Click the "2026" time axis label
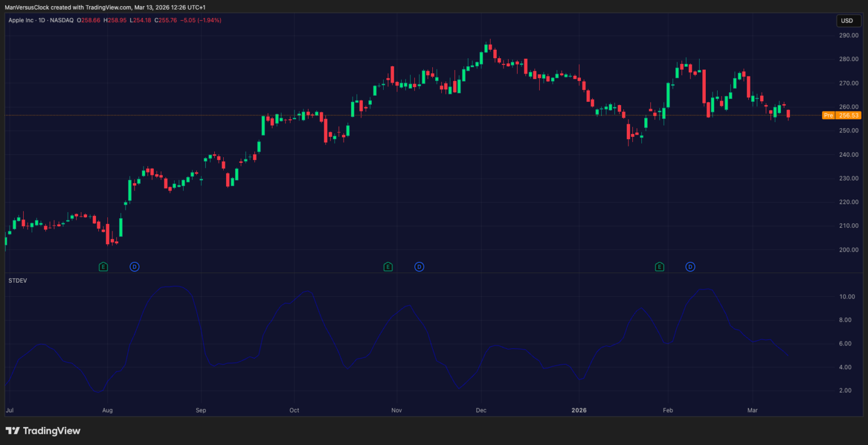This screenshot has height=445, width=868. 579,410
